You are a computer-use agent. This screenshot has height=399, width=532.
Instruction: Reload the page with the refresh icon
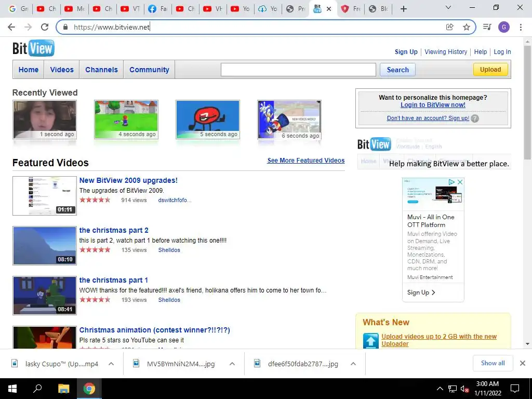45,27
